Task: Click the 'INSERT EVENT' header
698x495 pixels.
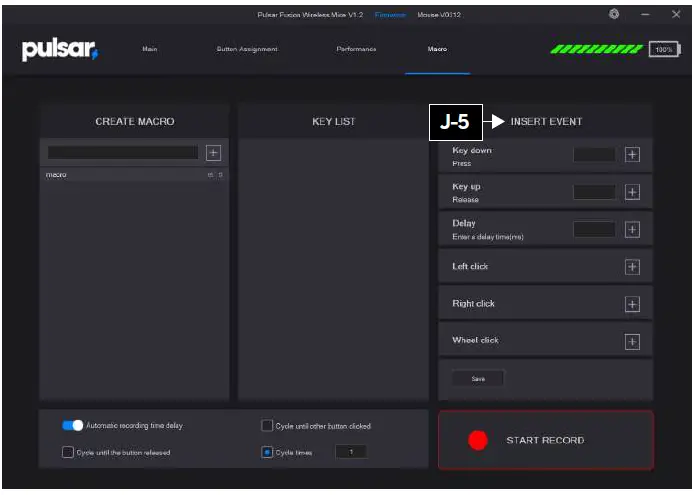Action: [546, 122]
